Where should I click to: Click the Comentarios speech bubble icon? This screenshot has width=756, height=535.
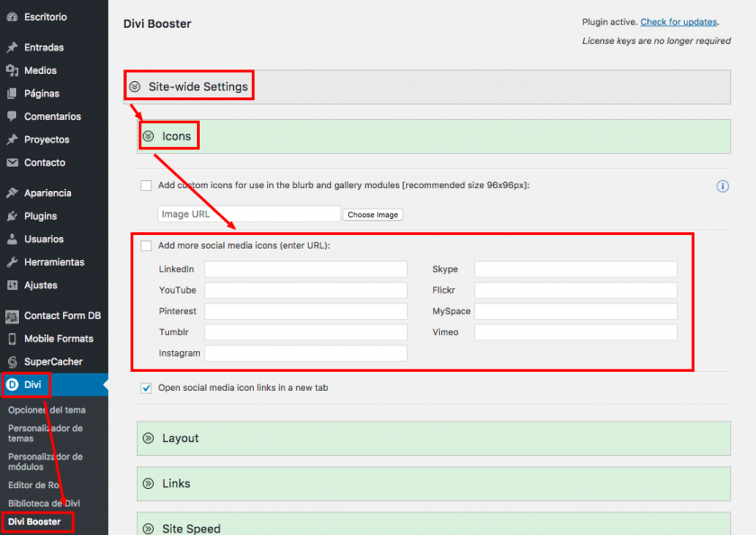click(x=12, y=116)
